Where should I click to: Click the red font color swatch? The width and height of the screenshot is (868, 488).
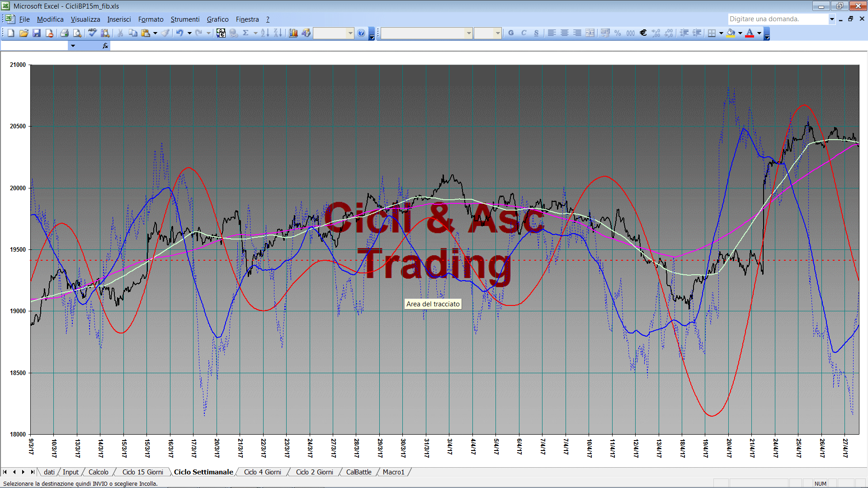pyautogui.click(x=750, y=33)
